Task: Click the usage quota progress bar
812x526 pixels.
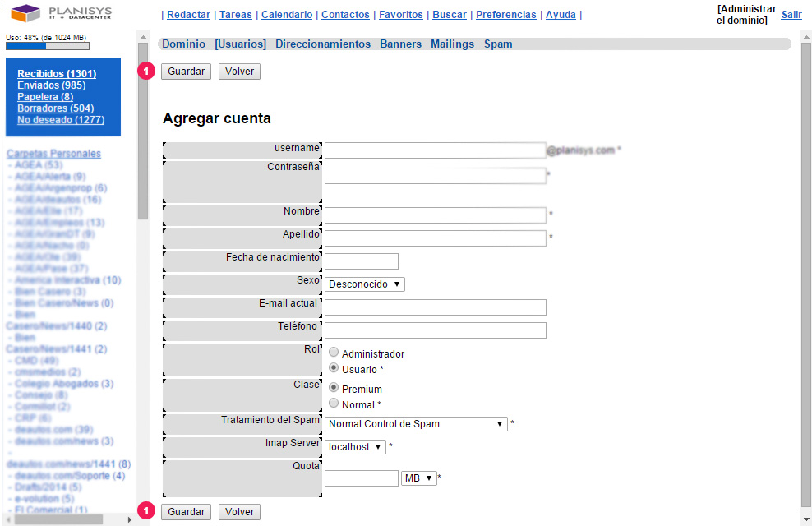Action: click(48, 46)
